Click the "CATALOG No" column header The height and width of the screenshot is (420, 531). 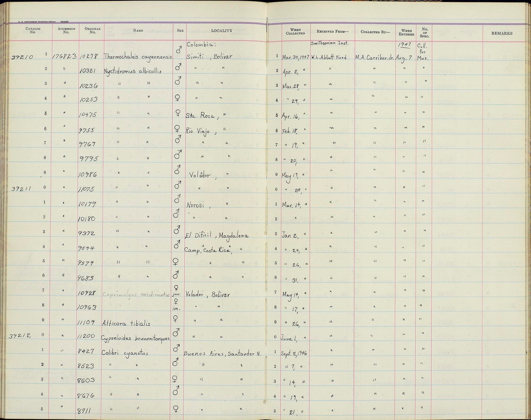tap(33, 30)
